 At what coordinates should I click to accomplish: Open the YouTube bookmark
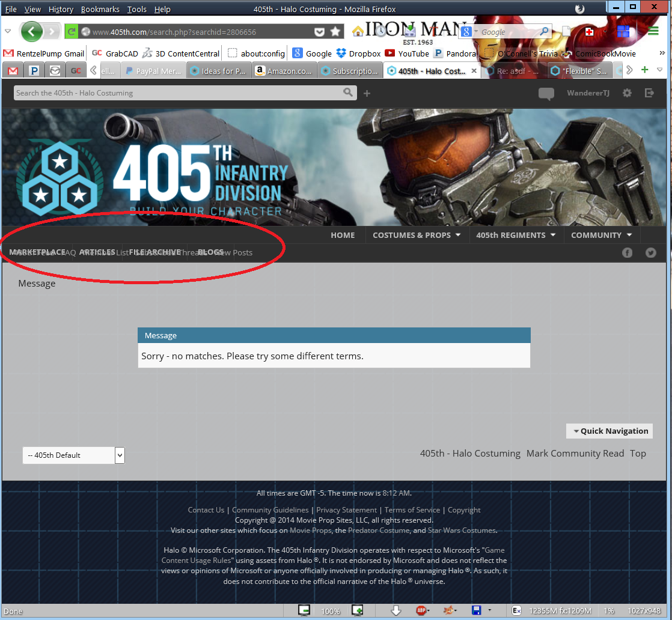click(407, 53)
